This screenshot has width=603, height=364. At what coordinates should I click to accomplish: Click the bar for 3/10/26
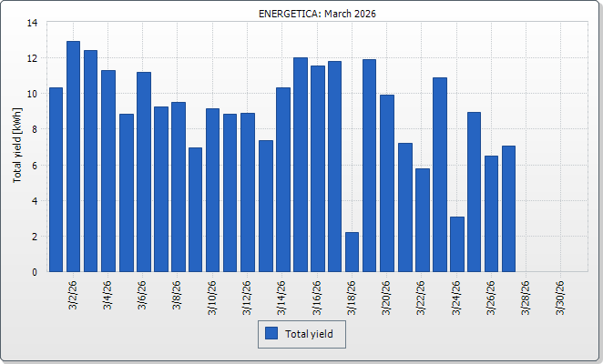(x=212, y=189)
